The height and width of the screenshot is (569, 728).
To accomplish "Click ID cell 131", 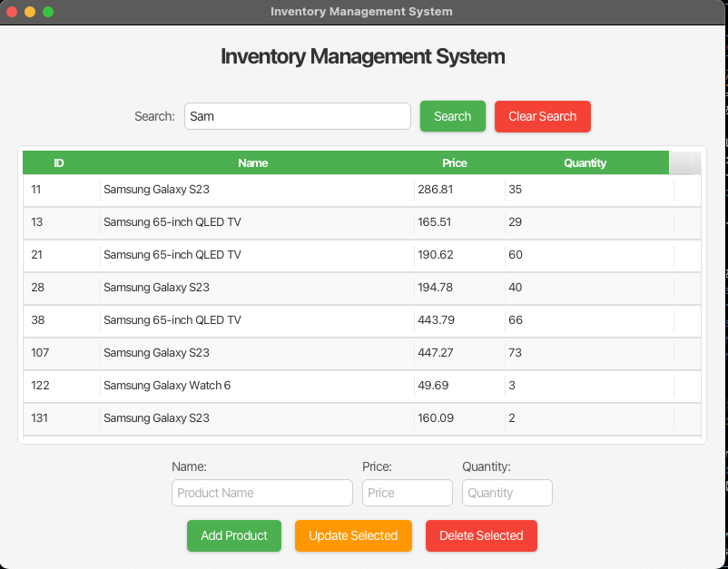I will (62, 417).
